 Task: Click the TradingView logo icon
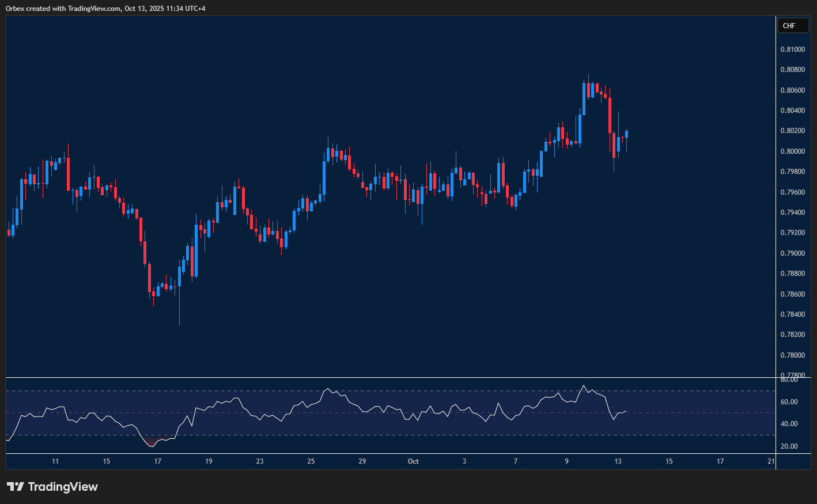(16, 487)
